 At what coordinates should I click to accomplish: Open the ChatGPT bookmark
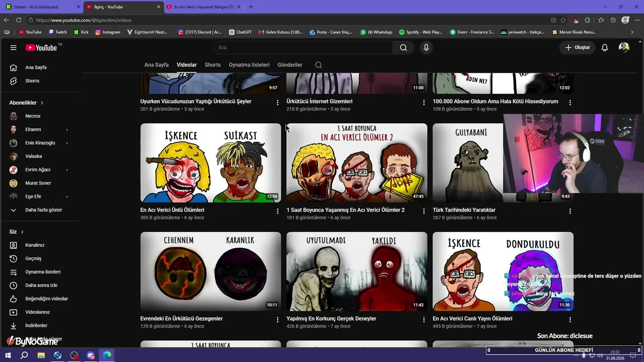point(240,32)
